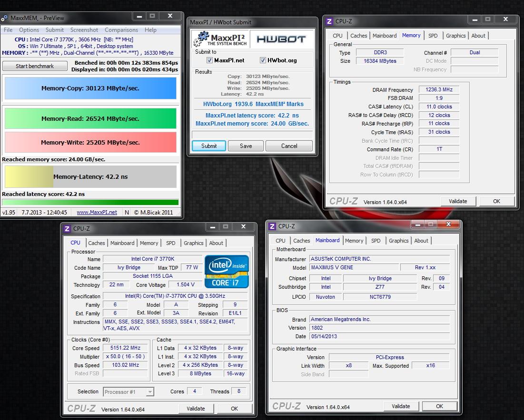Image resolution: width=524 pixels, height=420 pixels.
Task: Select CPU tab in CPU-Z Memory window
Action: 337,36
